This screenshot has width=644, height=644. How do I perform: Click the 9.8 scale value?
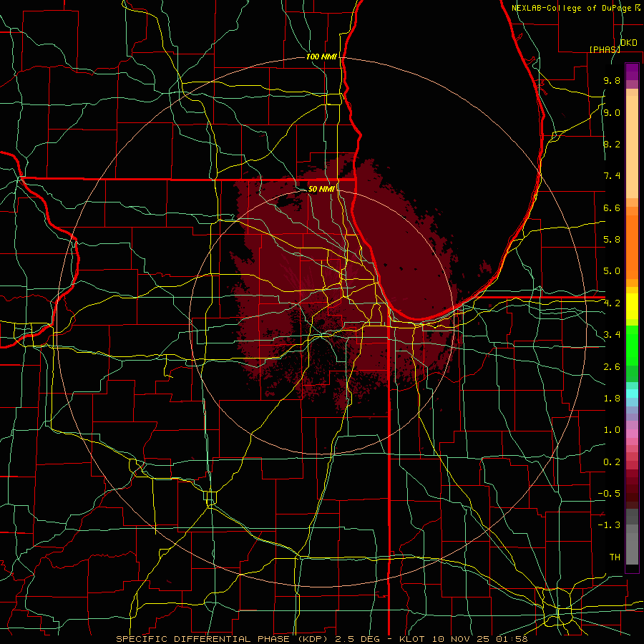click(x=612, y=80)
